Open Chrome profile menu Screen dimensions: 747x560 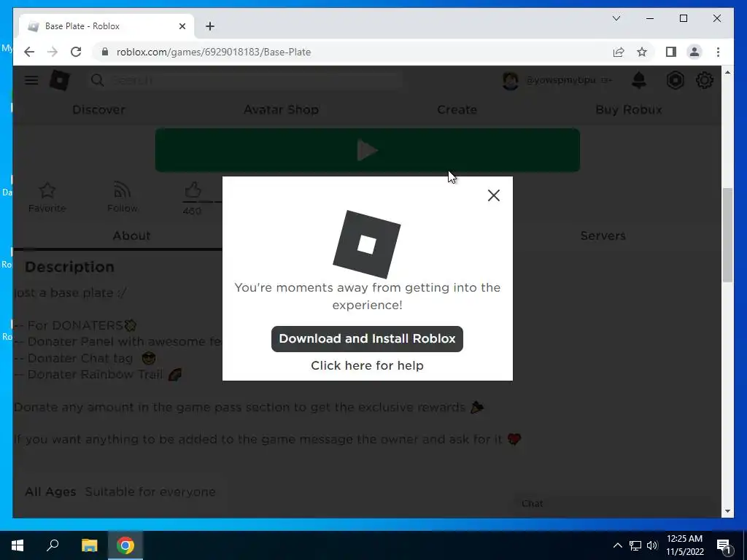point(694,52)
